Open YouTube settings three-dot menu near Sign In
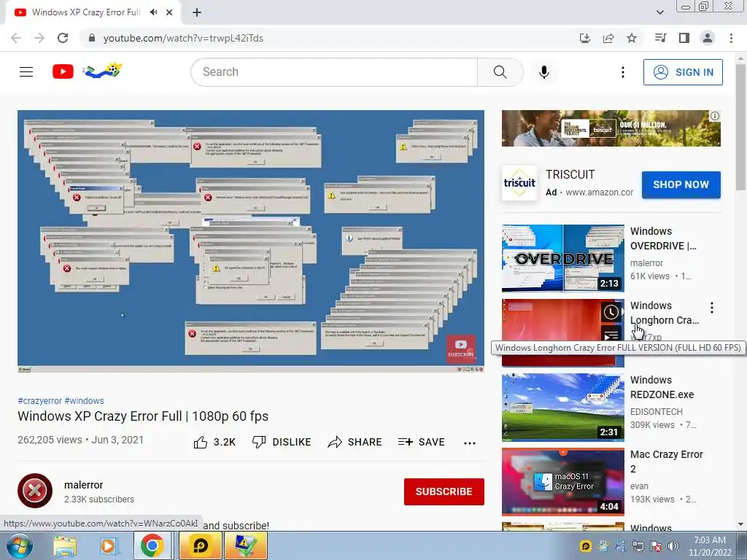The image size is (747, 560). [622, 72]
